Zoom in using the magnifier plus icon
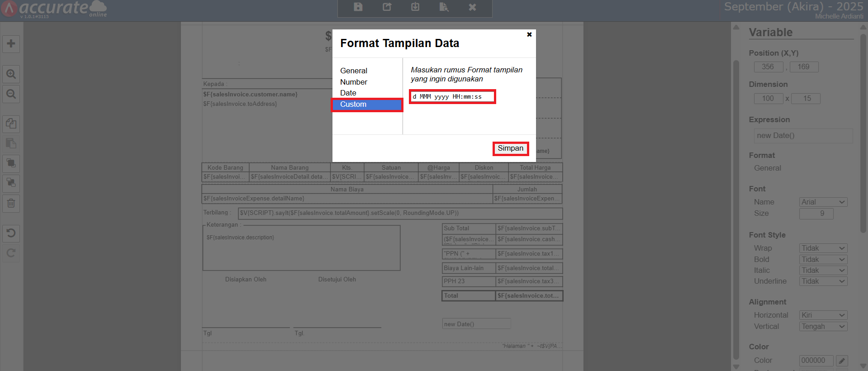The height and width of the screenshot is (371, 868). [x=11, y=74]
